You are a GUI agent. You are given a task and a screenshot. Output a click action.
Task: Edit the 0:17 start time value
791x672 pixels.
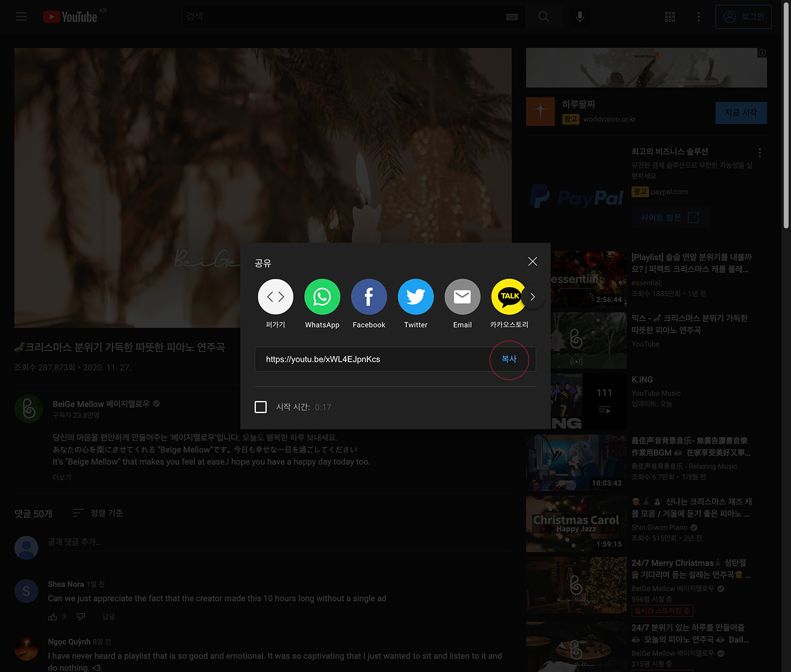(x=323, y=407)
